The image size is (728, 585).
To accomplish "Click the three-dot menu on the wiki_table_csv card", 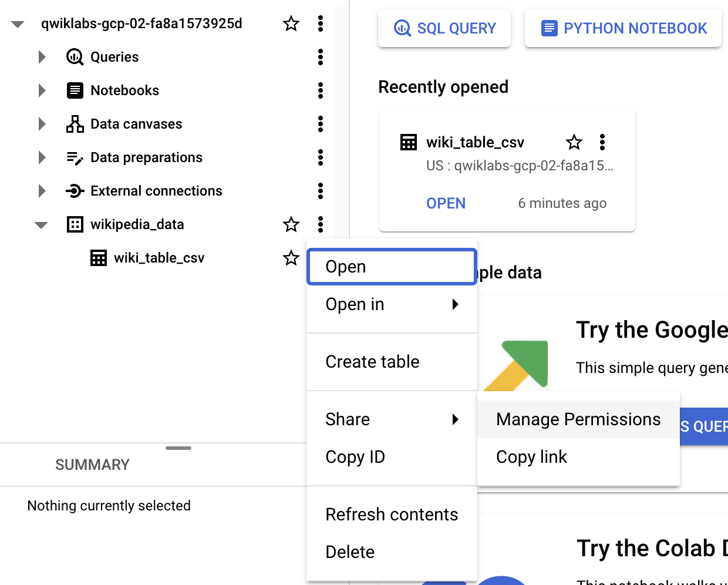I will (602, 142).
